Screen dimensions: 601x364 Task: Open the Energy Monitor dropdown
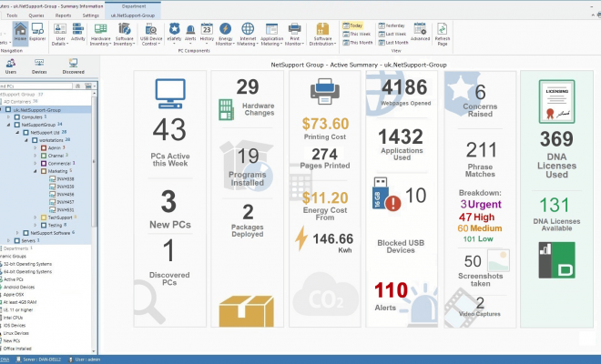(x=225, y=34)
